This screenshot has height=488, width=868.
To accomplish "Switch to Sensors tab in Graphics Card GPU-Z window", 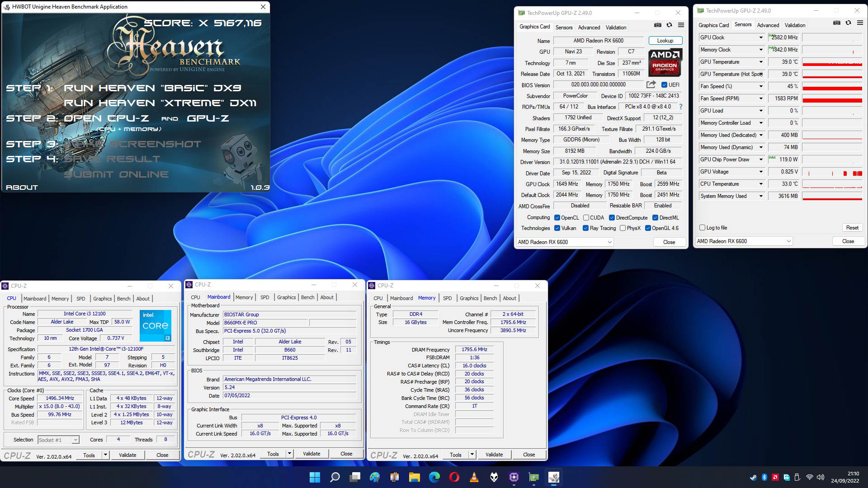I will click(x=564, y=28).
